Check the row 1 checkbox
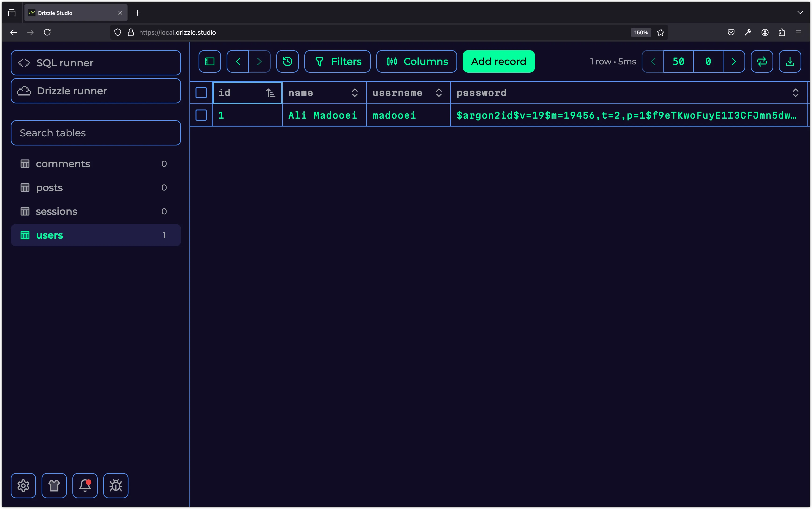Image resolution: width=812 pixels, height=509 pixels. 201,115
